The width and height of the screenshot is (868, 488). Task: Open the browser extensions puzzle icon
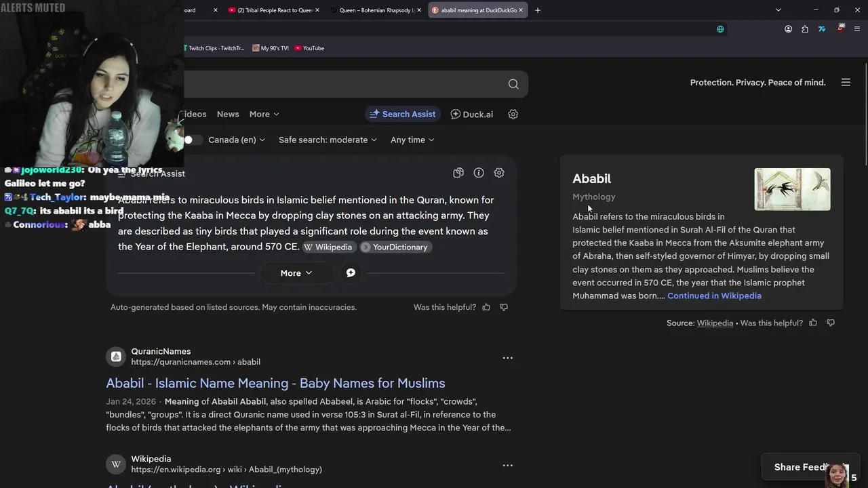pyautogui.click(x=805, y=29)
